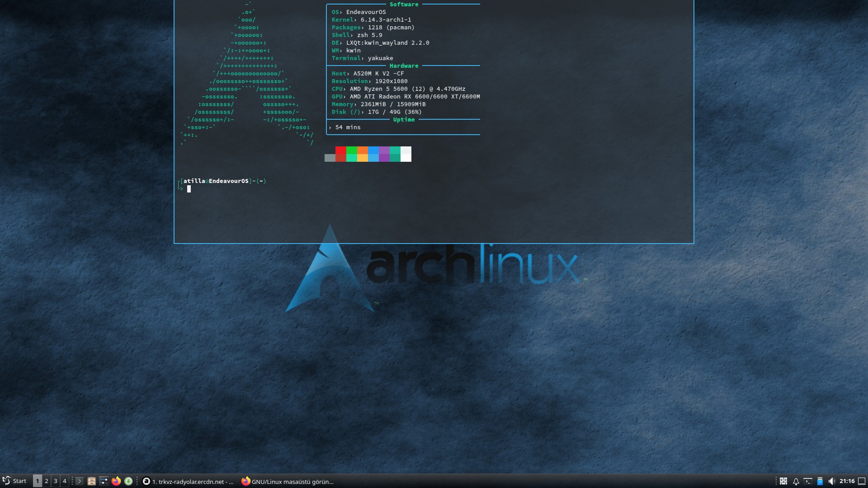Open the file manager cabinet icon
The width and height of the screenshot is (868, 488).
[x=91, y=481]
